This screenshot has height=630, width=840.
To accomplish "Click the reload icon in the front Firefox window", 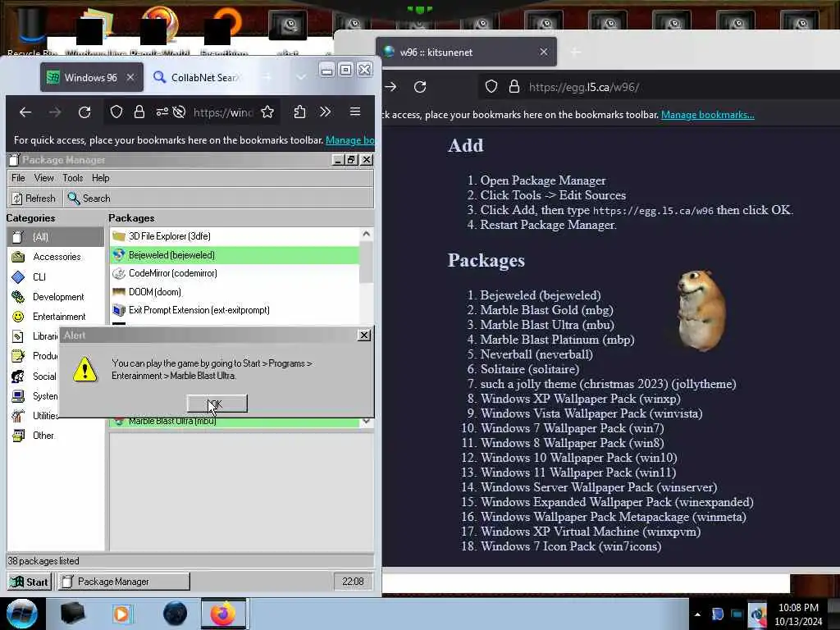I will pyautogui.click(x=84, y=112).
